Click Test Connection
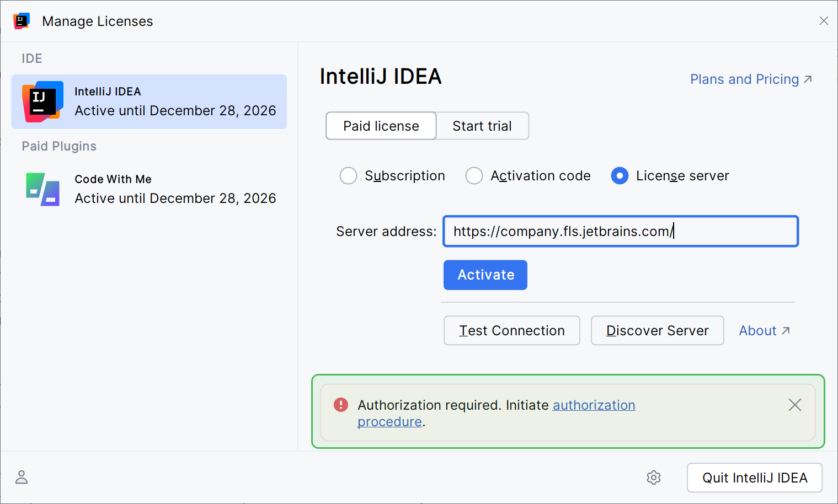The image size is (838, 504). (511, 330)
